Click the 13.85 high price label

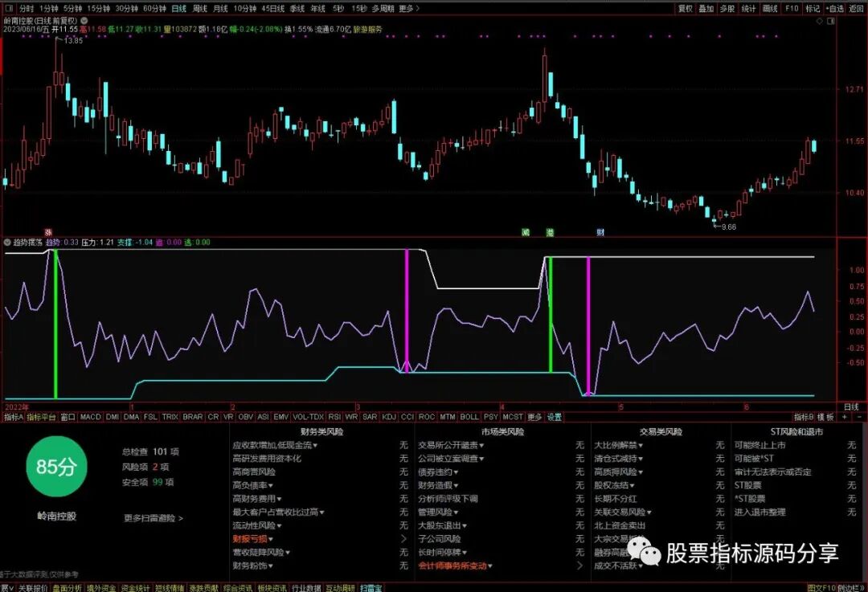(74, 40)
